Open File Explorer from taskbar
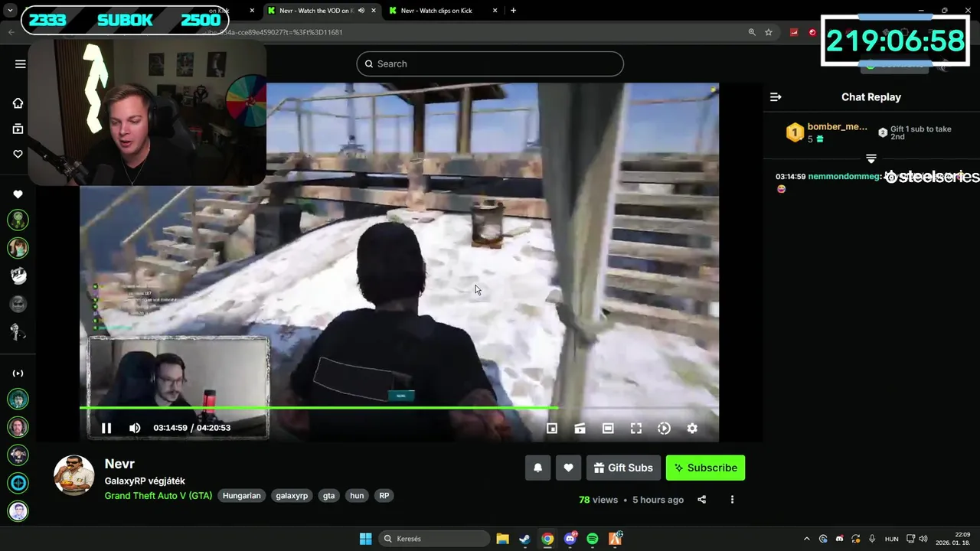 pyautogui.click(x=502, y=539)
